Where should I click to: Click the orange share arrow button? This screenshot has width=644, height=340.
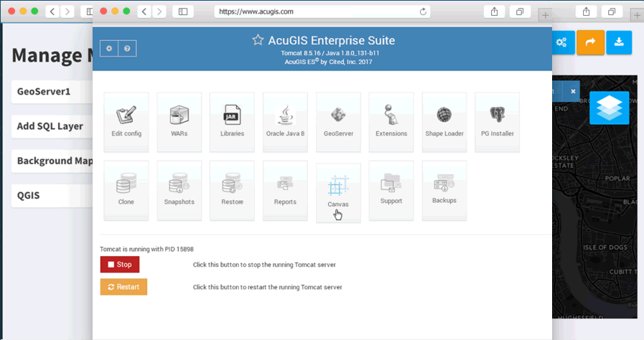[x=590, y=42]
